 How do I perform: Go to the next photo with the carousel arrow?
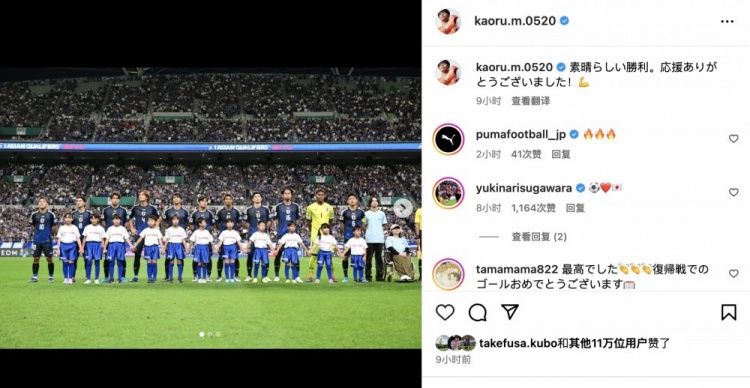pyautogui.click(x=403, y=208)
